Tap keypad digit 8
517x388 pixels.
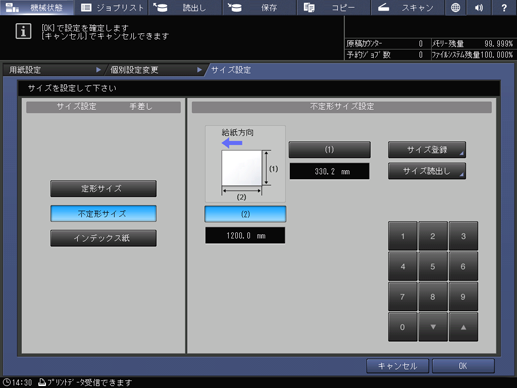click(x=433, y=297)
